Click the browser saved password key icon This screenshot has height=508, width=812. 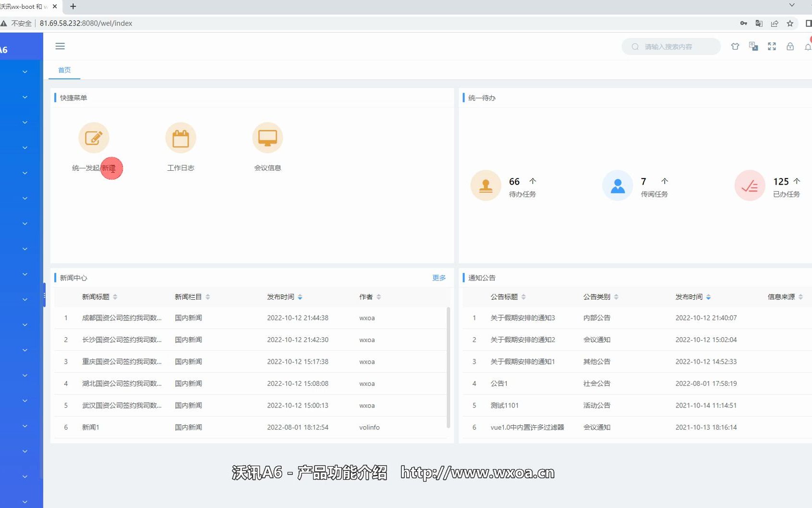(744, 23)
